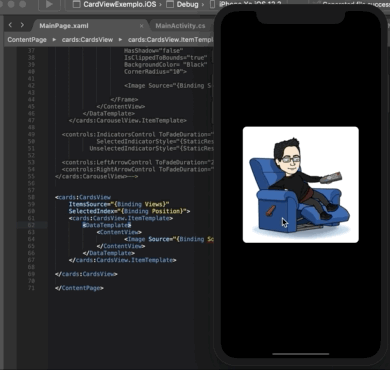Click the controls:RightArrowControl code line

(x=137, y=169)
